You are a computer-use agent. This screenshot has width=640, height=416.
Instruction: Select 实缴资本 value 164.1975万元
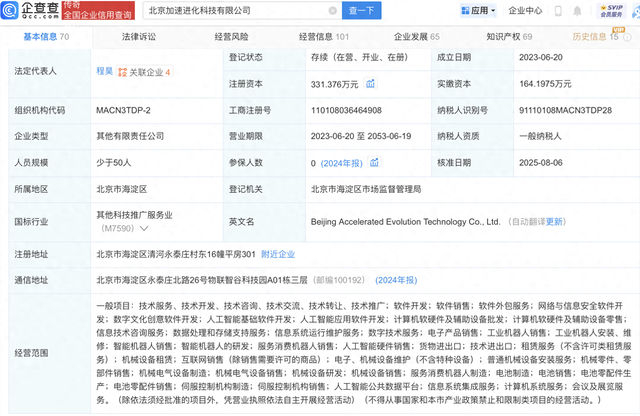coord(545,84)
